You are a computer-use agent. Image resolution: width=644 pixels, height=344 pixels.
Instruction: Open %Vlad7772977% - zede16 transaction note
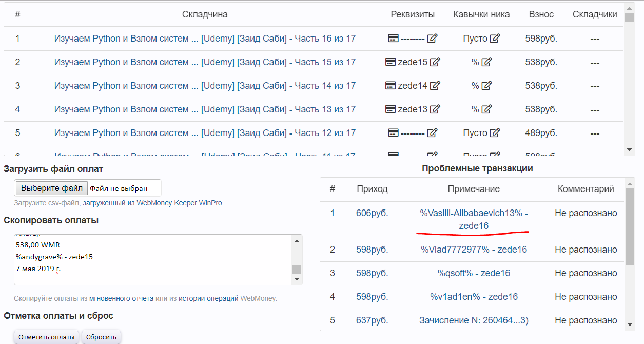pyautogui.click(x=474, y=250)
